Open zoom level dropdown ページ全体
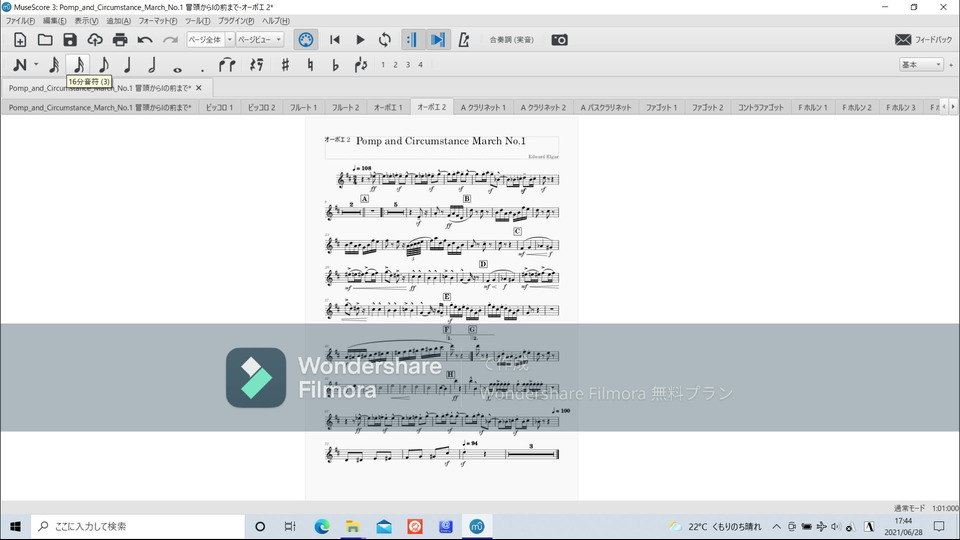The image size is (960, 540). [x=210, y=40]
